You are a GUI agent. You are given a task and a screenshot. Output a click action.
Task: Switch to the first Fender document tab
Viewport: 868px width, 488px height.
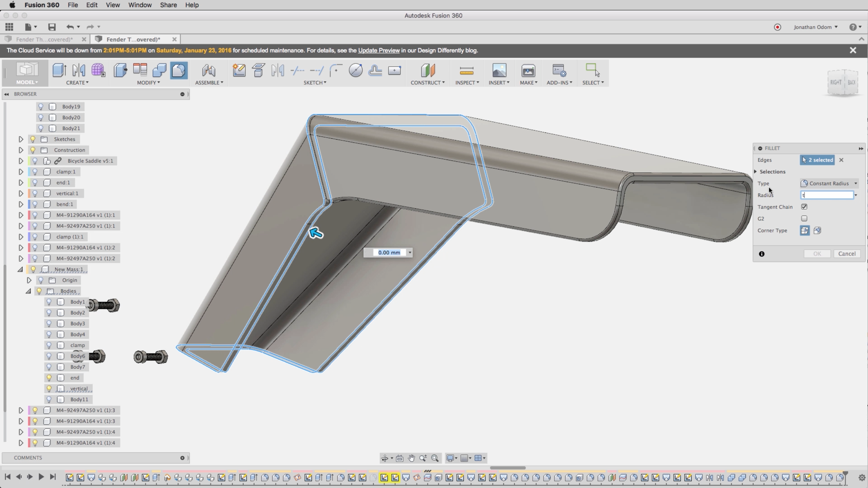coord(44,39)
